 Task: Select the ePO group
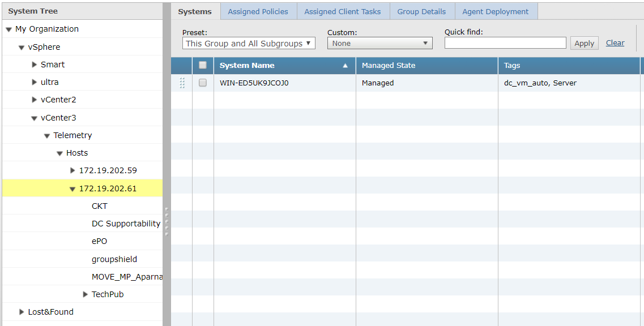pos(99,242)
